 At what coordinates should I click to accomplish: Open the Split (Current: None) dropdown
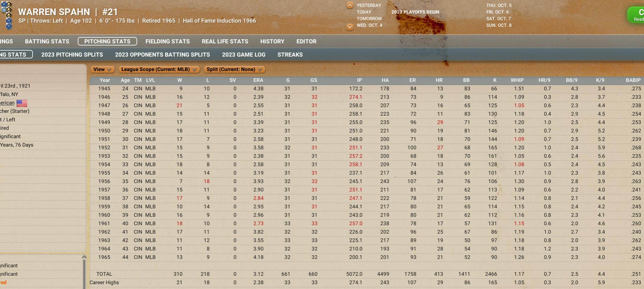pos(234,70)
